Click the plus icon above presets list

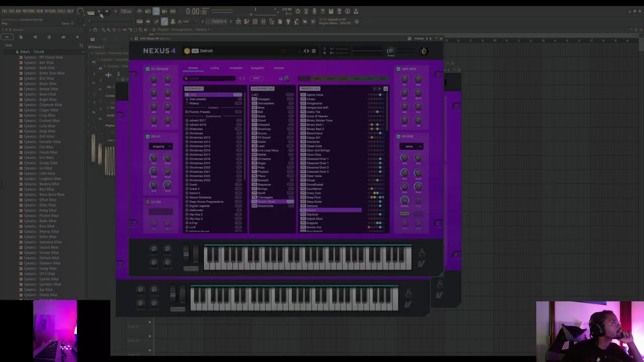[380, 88]
